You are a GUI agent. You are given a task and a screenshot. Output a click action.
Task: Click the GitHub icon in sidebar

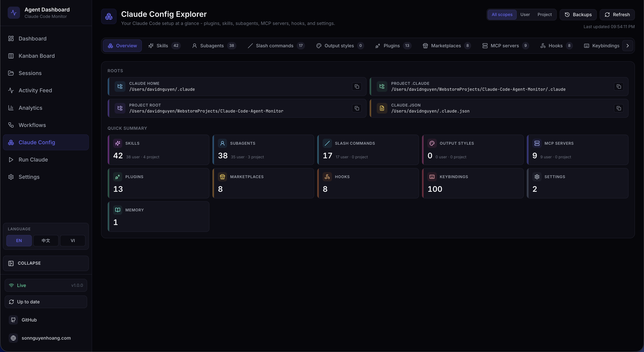coord(13,320)
